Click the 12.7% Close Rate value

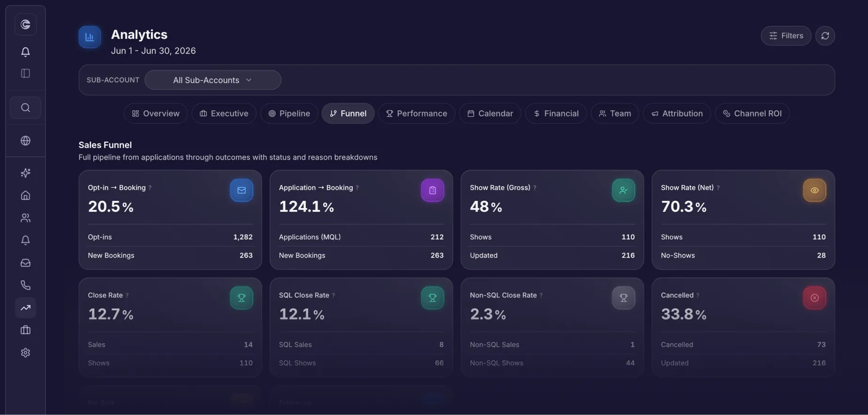(111, 314)
